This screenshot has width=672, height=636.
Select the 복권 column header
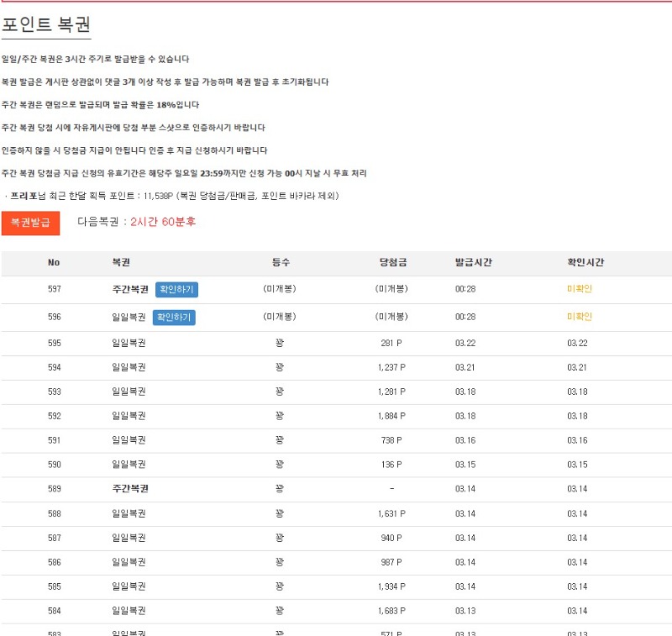click(x=121, y=263)
